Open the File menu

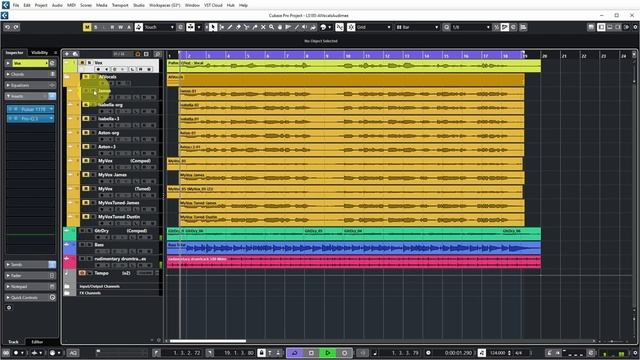(16, 5)
